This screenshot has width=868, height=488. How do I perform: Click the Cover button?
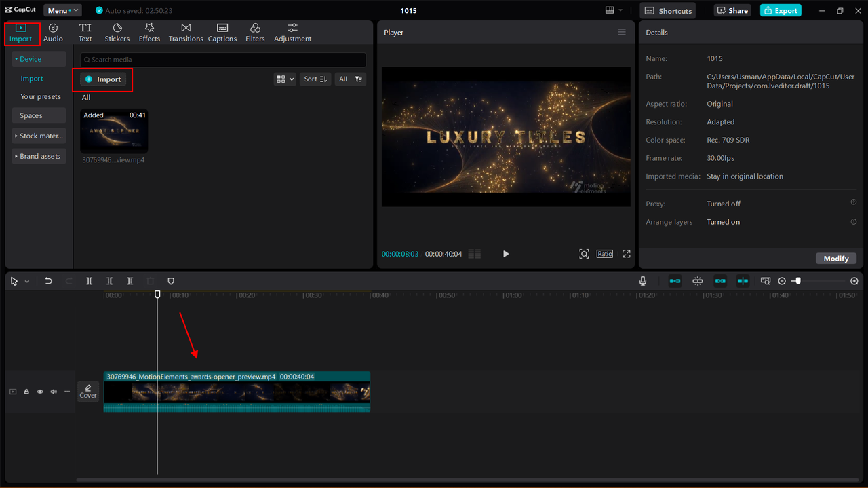tap(88, 392)
